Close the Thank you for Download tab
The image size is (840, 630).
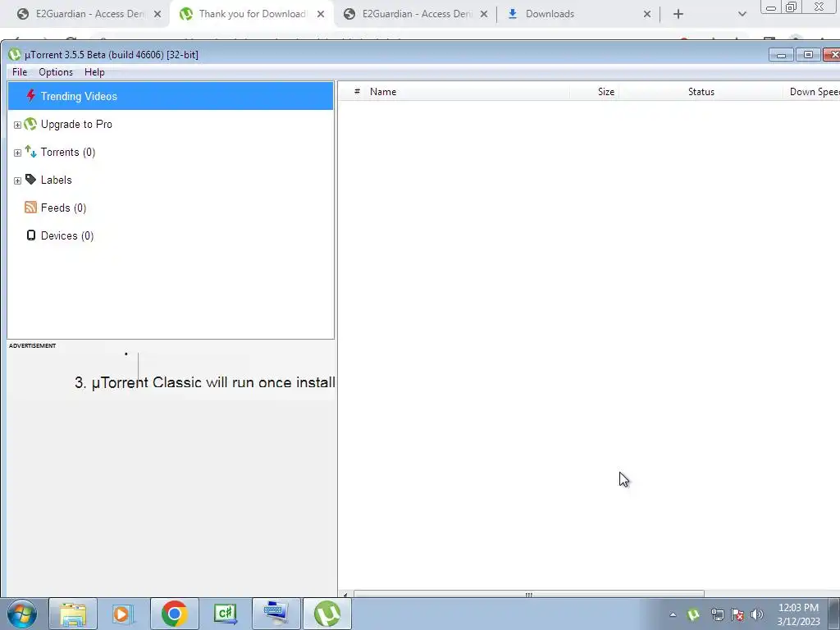321,15
